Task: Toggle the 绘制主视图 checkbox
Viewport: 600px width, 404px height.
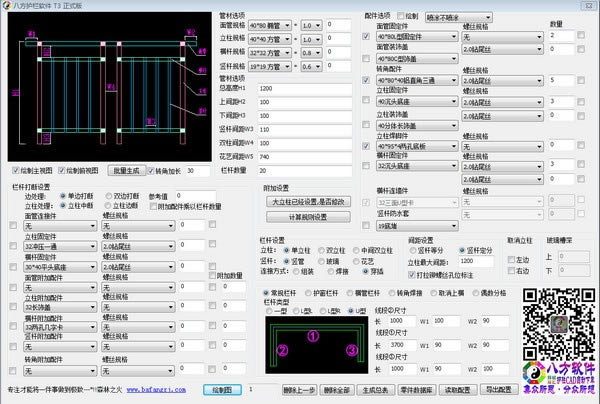Action: click(14, 171)
